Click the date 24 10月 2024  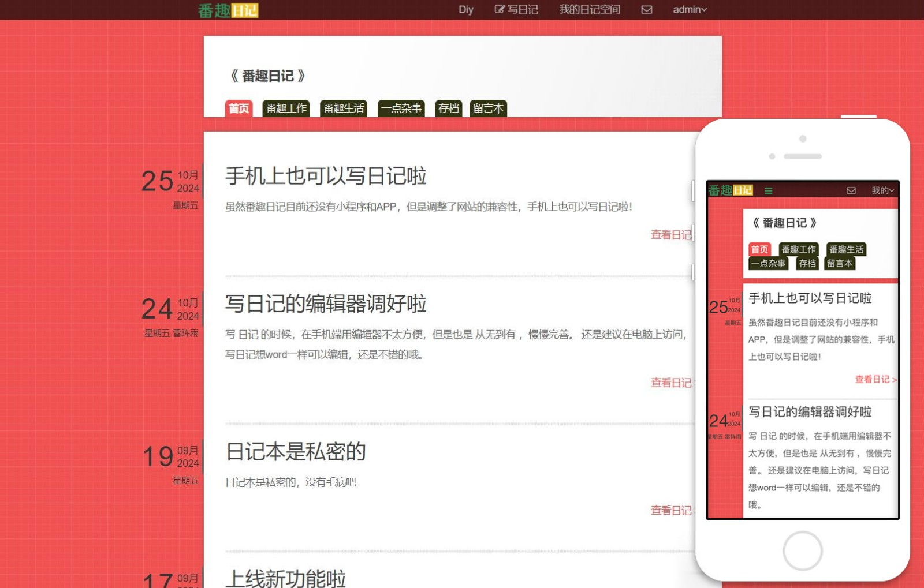click(170, 309)
